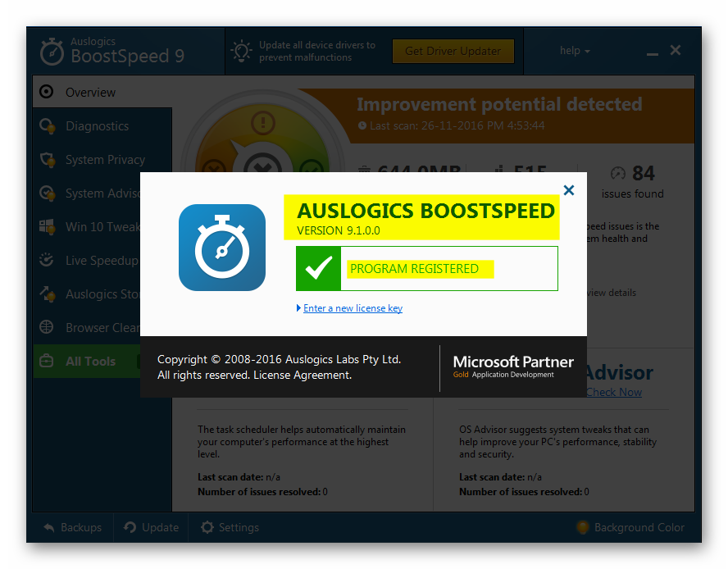The image size is (728, 569).
Task: Click the Microsoft Partner badge
Action: tap(513, 367)
